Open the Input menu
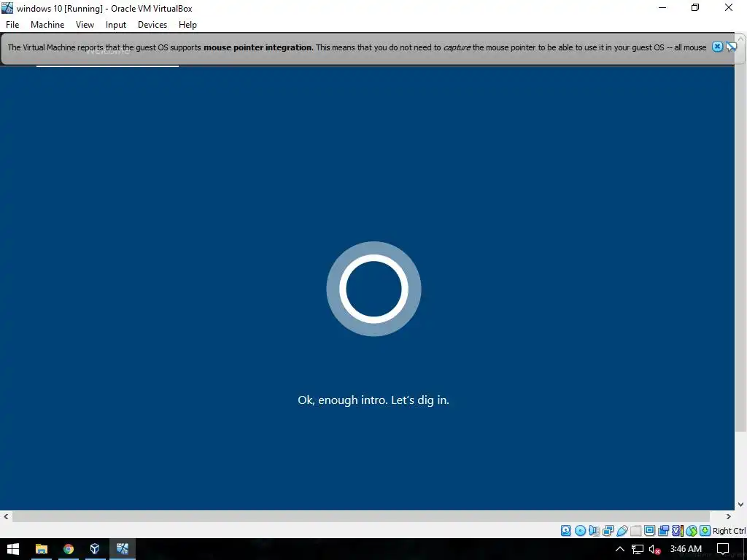 [x=116, y=25]
